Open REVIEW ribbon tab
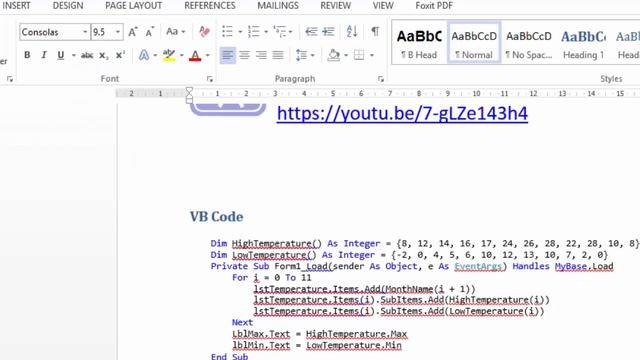This screenshot has height=360, width=640. click(336, 6)
